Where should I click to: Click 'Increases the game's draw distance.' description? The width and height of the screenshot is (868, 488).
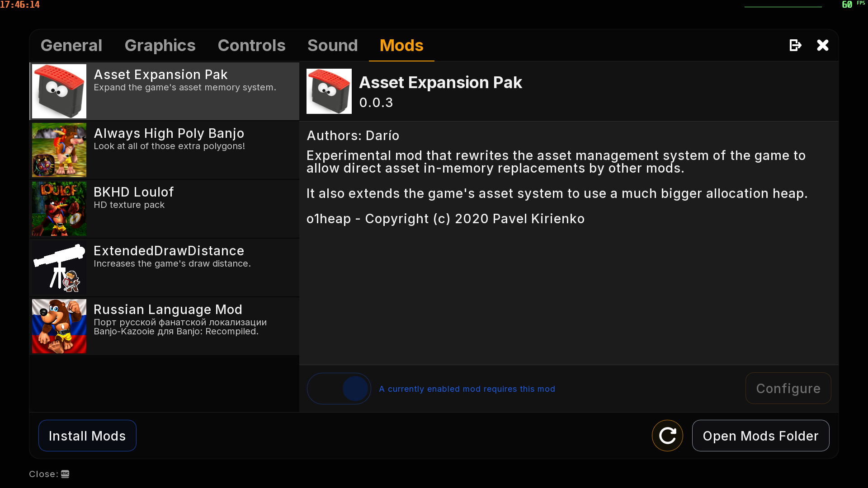tap(172, 264)
